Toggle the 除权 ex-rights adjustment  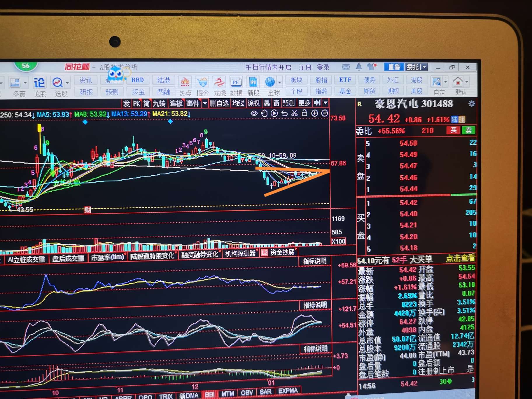tap(253, 103)
